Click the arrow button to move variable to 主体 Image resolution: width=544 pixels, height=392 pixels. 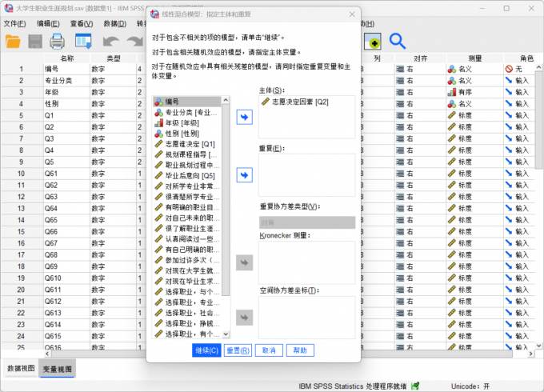pyautogui.click(x=244, y=118)
